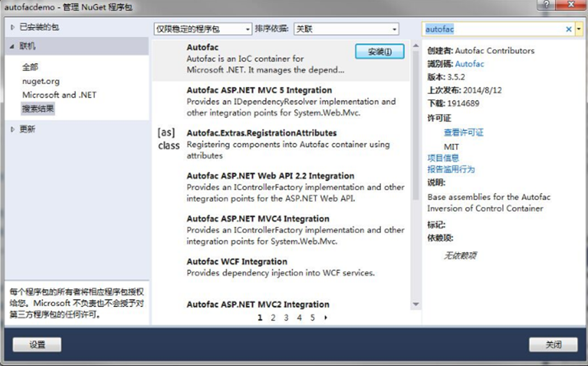Go to results page 2
The image size is (588, 366).
click(273, 318)
